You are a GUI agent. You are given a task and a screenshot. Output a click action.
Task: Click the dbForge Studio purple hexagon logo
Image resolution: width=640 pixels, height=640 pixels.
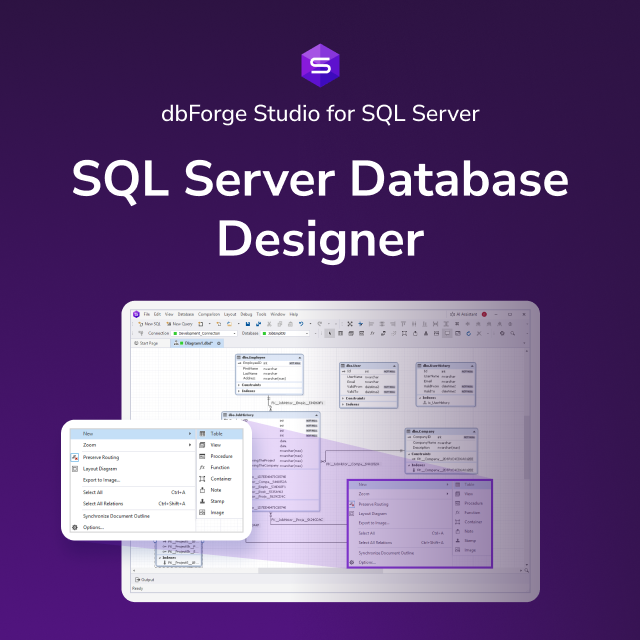tap(320, 65)
